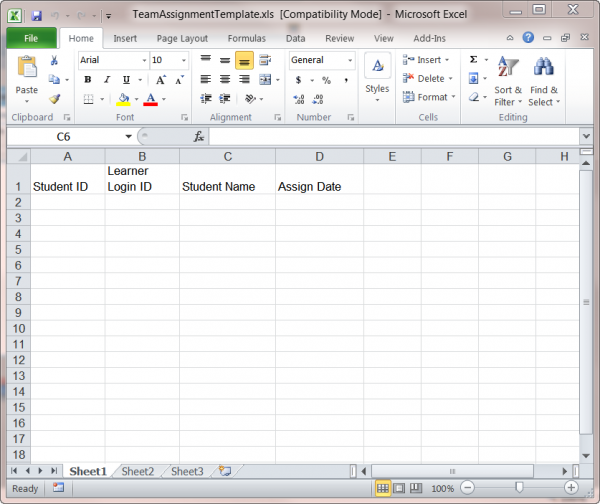Expand the General number format dropdown
Image resolution: width=600 pixels, height=504 pixels.
[349, 60]
